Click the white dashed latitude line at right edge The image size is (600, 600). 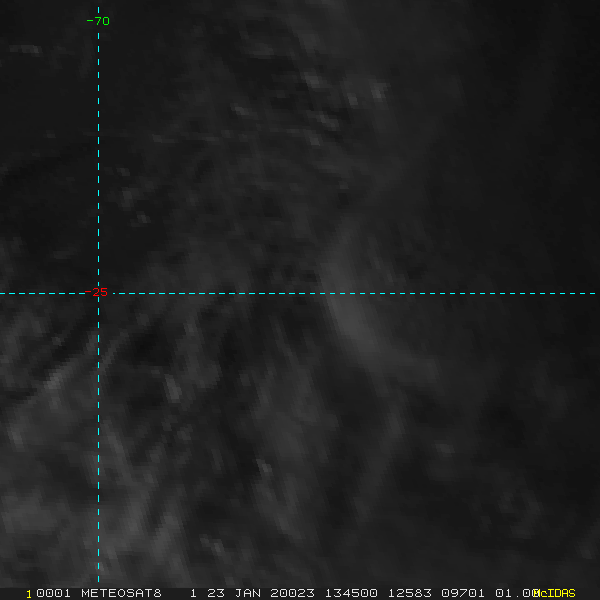click(x=580, y=293)
